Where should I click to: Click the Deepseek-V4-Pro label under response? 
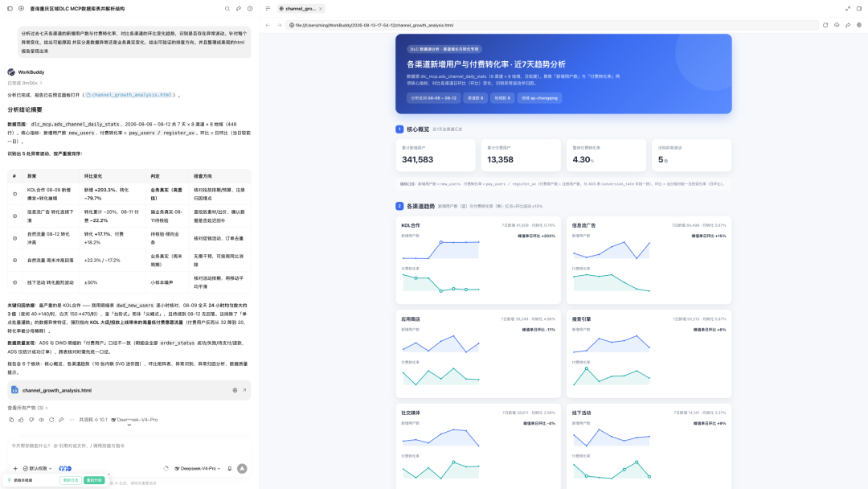point(134,420)
